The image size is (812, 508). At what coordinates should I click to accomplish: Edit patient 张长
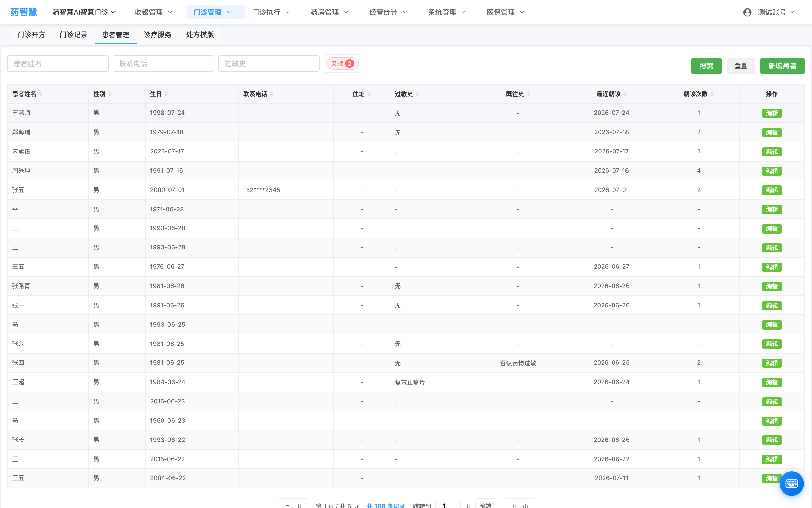click(772, 440)
